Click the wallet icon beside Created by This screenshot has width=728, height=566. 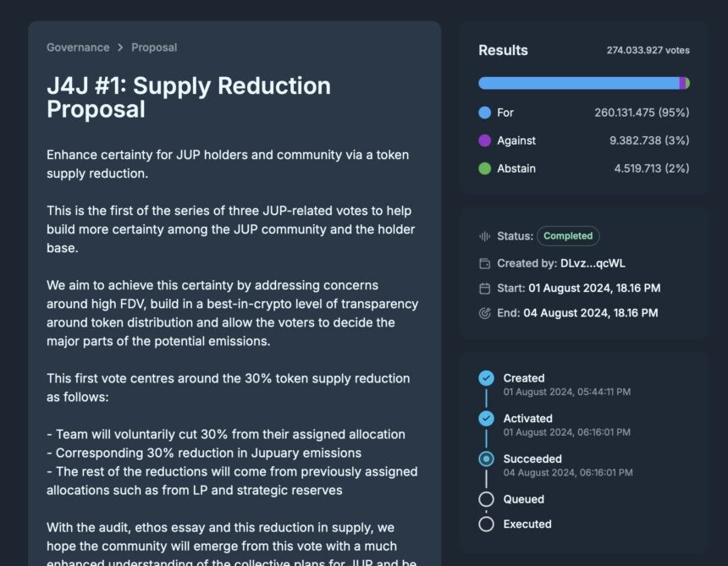(x=484, y=263)
